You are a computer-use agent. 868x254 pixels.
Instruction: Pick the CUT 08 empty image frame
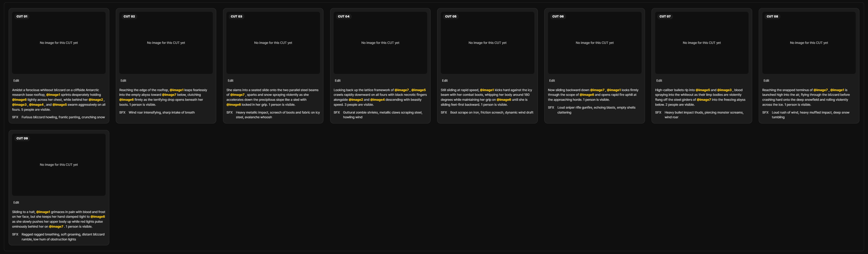coord(809,43)
